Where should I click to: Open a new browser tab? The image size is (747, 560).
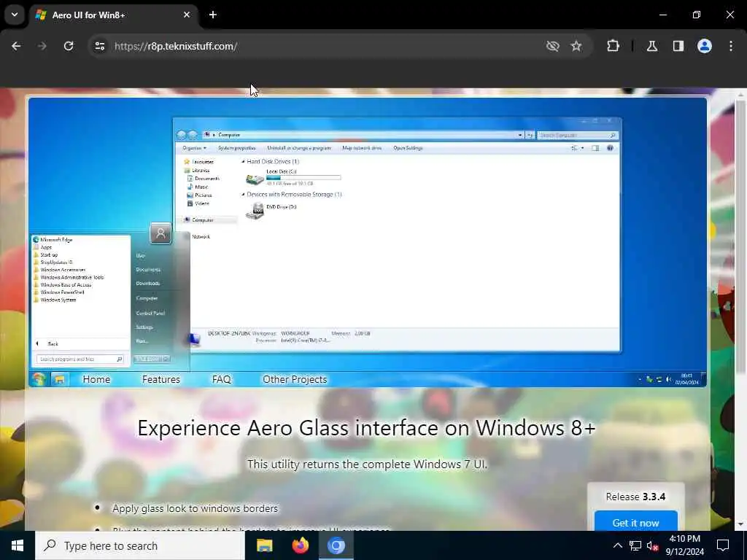pyautogui.click(x=213, y=15)
